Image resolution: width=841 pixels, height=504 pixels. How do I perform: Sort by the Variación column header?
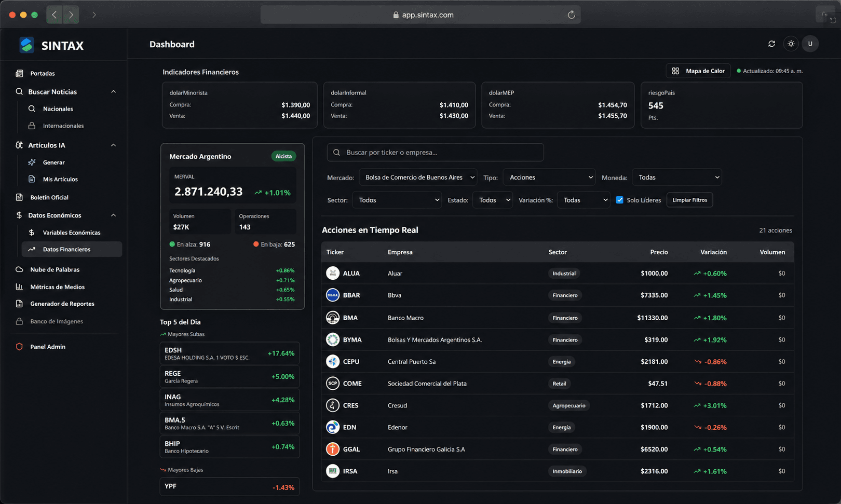[x=713, y=252]
